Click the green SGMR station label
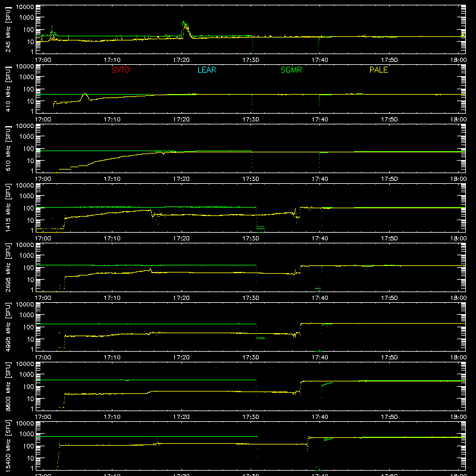The width and height of the screenshot is (476, 476). pyautogui.click(x=291, y=70)
